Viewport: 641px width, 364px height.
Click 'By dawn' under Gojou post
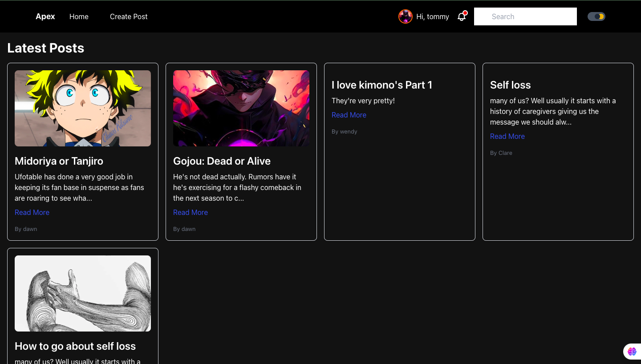184,229
